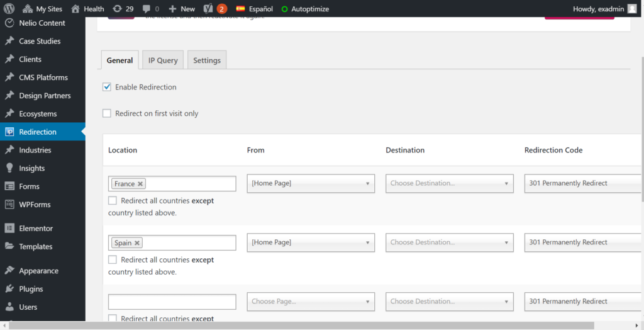Viewport: 644px width, 330px height.
Task: Click the empty Location input field
Action: click(172, 302)
